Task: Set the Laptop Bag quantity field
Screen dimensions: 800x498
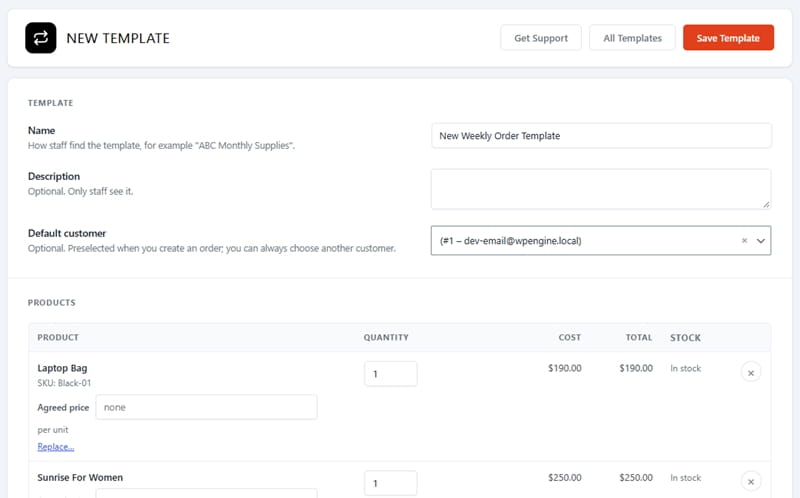Action: 390,374
